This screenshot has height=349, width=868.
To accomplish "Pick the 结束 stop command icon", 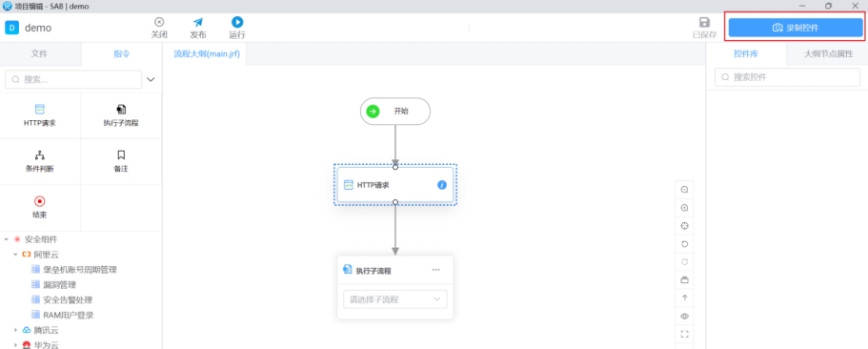I will pyautogui.click(x=40, y=201).
